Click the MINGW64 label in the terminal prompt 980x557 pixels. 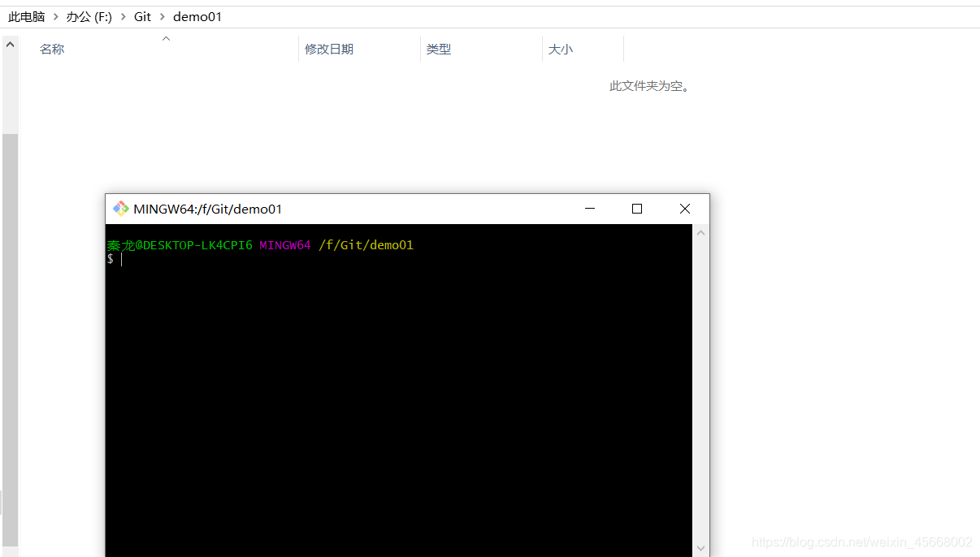(285, 245)
